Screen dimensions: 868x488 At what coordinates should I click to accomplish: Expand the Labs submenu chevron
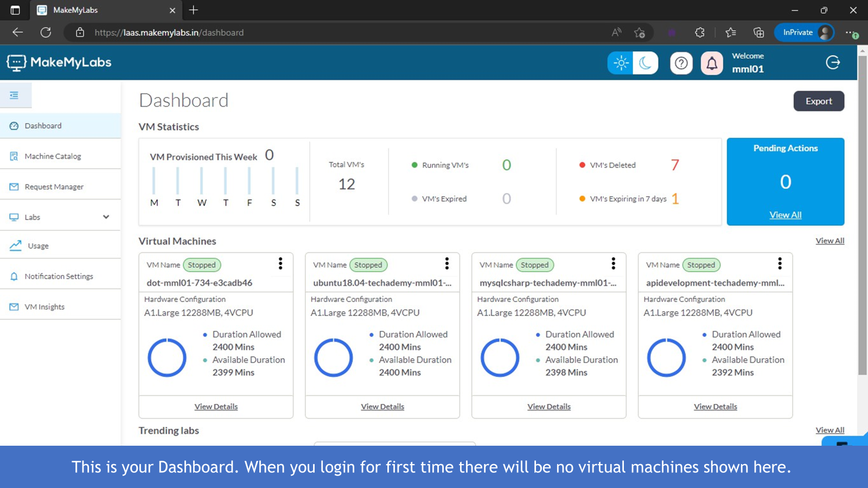[x=106, y=217]
